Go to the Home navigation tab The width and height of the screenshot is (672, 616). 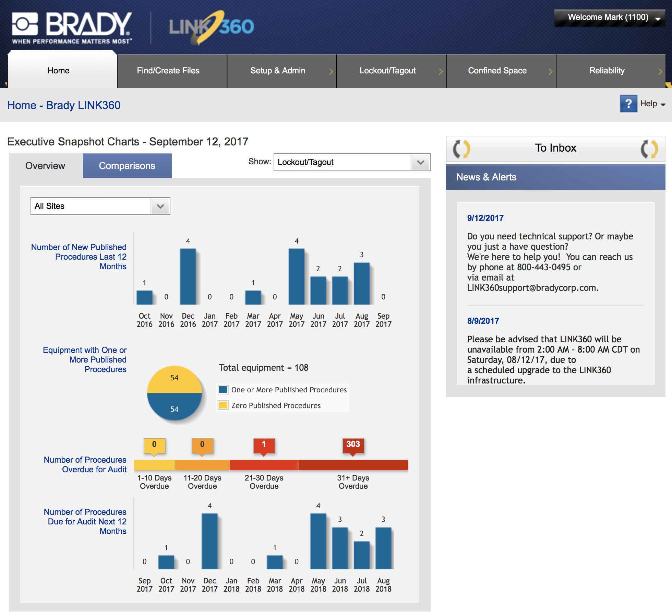[x=62, y=70]
